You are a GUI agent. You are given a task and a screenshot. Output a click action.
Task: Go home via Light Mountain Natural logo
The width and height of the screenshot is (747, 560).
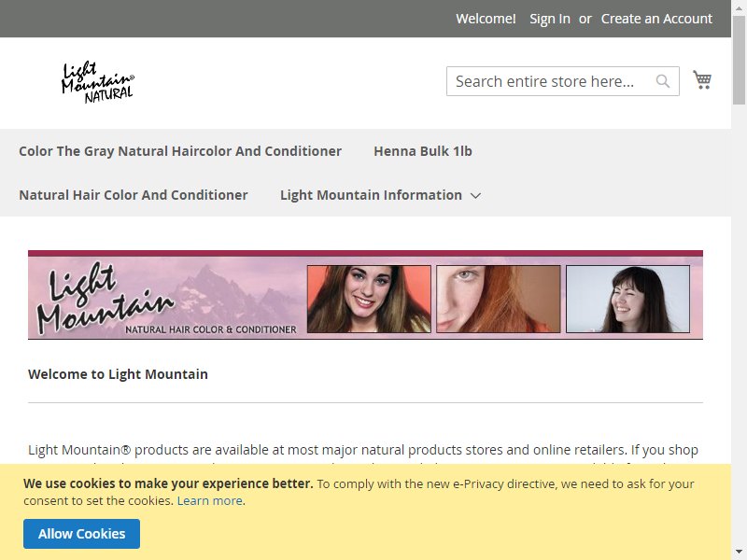click(98, 82)
